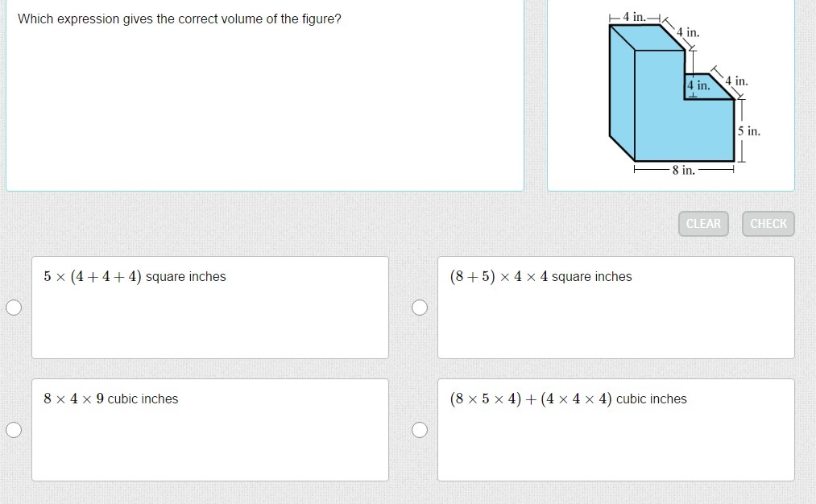Select the radio button for (8 + 5) × 4 × 4

coord(420,308)
